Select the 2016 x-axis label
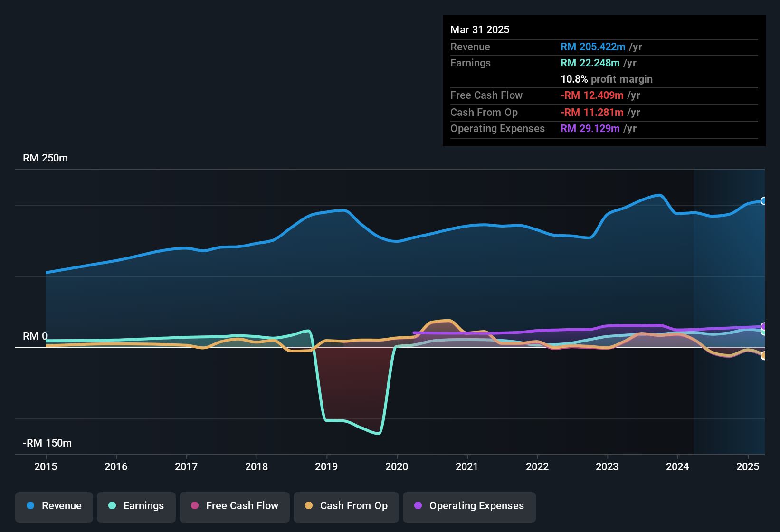 (116, 466)
